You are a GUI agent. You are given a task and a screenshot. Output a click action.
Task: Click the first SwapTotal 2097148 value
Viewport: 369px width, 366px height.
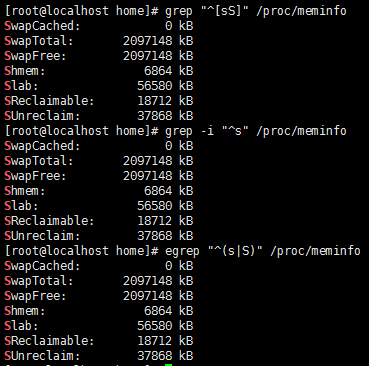pos(148,41)
